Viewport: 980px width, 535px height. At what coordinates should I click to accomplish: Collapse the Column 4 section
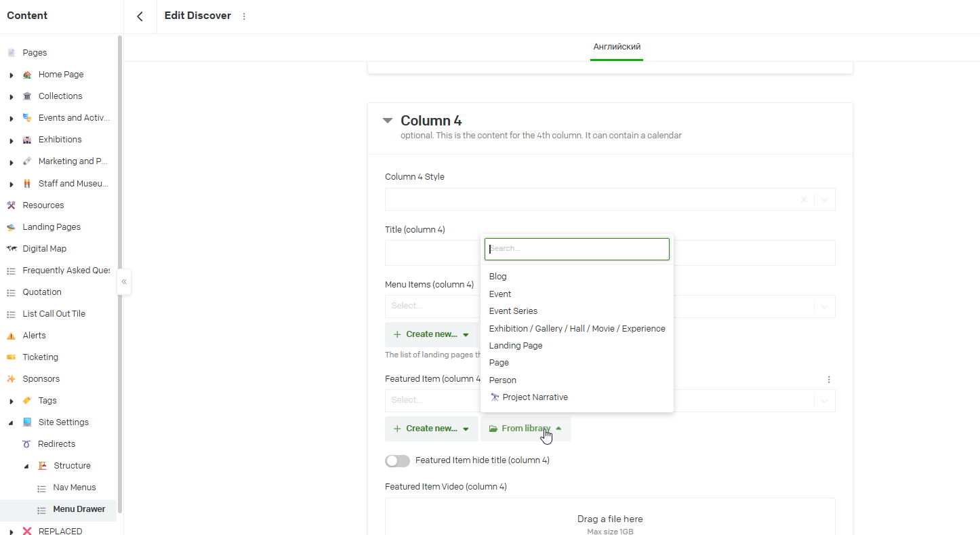pos(388,121)
